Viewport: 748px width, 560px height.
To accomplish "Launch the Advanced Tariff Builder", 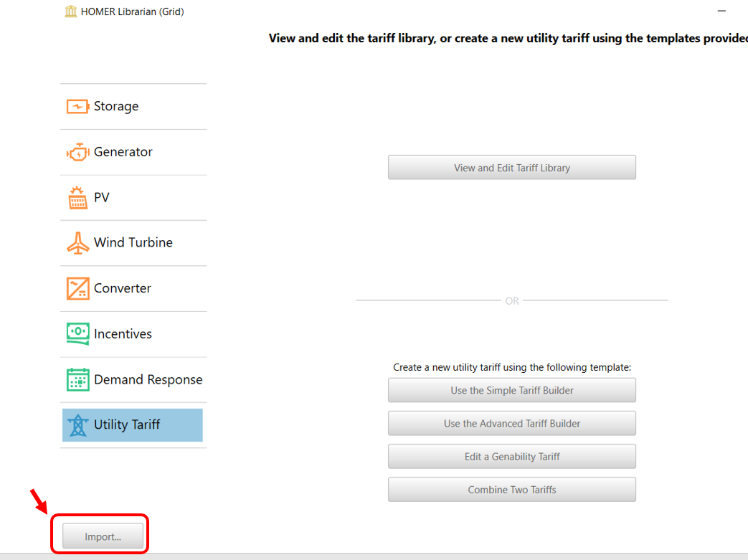I will click(x=511, y=424).
